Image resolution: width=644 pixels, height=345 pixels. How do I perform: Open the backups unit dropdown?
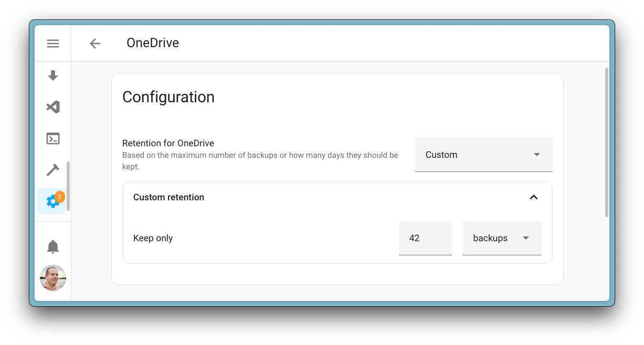(501, 238)
